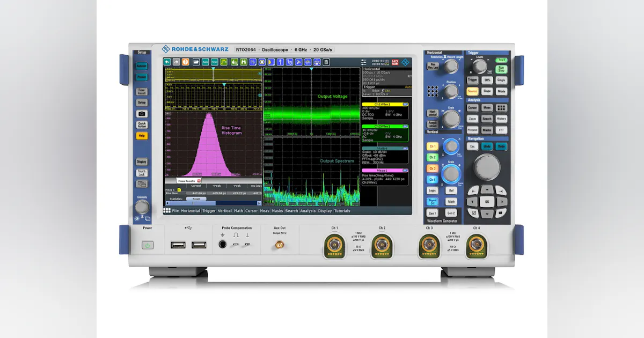Open the Trigger menu on screen

tap(209, 211)
